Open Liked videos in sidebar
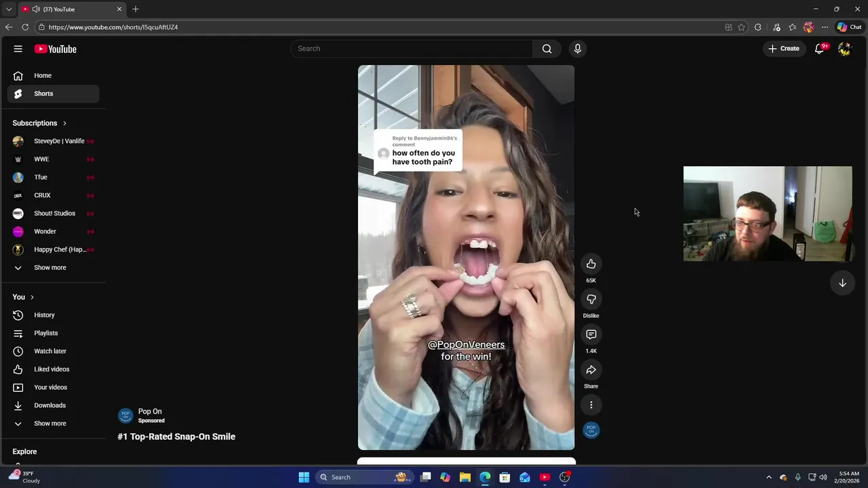The image size is (868, 488). [54, 369]
